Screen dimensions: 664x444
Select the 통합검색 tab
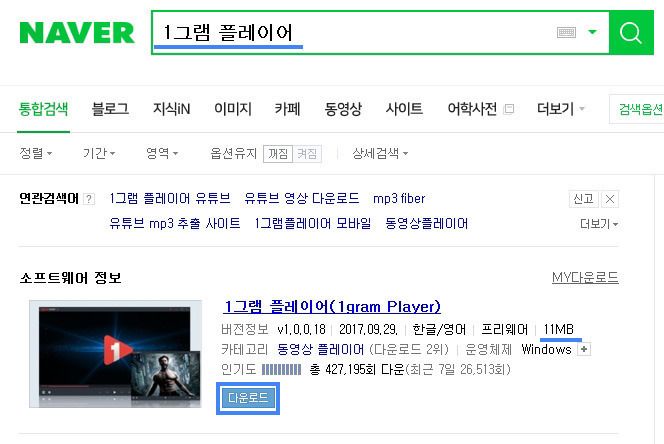pyautogui.click(x=43, y=109)
